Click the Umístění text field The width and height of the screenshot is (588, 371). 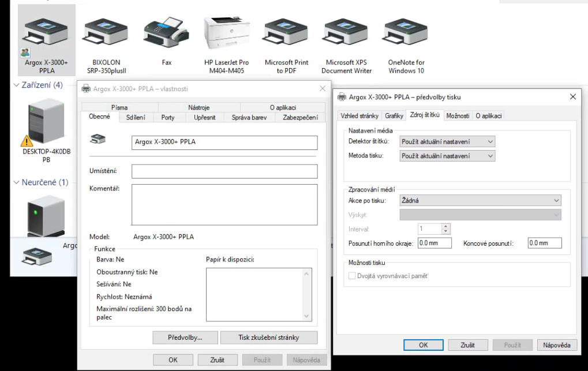coord(224,171)
